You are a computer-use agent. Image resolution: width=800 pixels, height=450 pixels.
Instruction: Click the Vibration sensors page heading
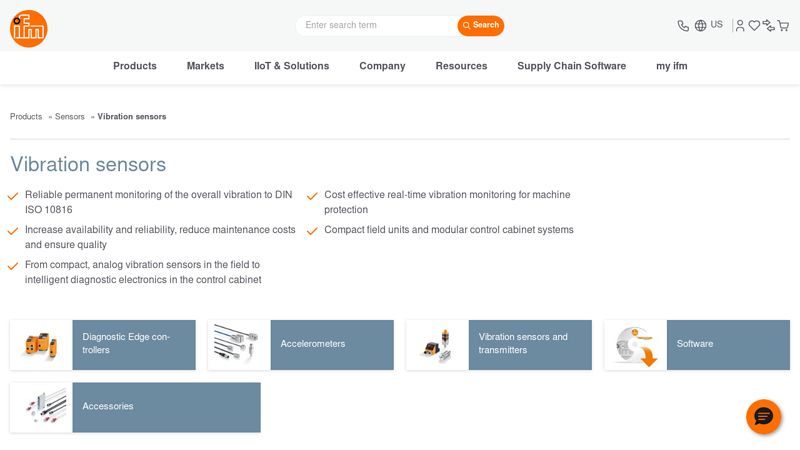coord(88,164)
